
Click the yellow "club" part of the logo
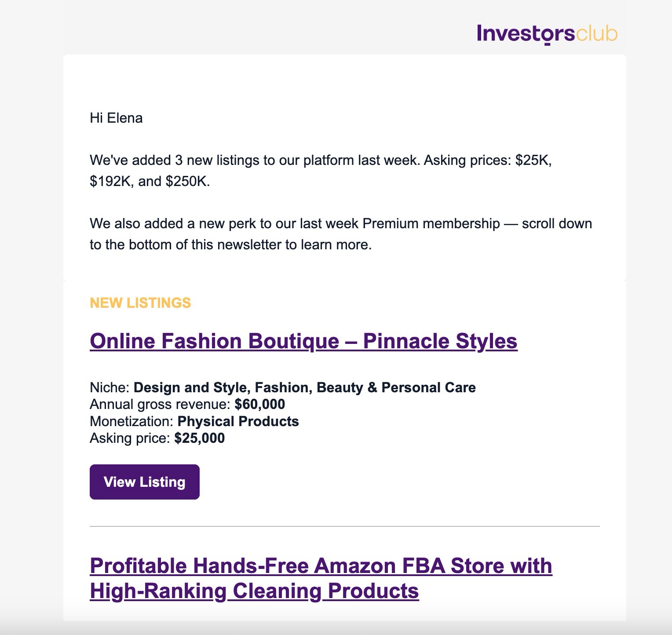[596, 34]
